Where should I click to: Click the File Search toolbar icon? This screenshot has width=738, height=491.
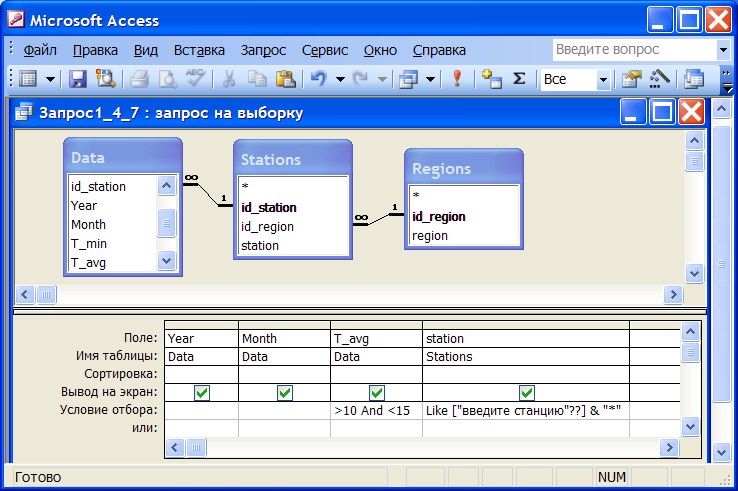click(106, 79)
